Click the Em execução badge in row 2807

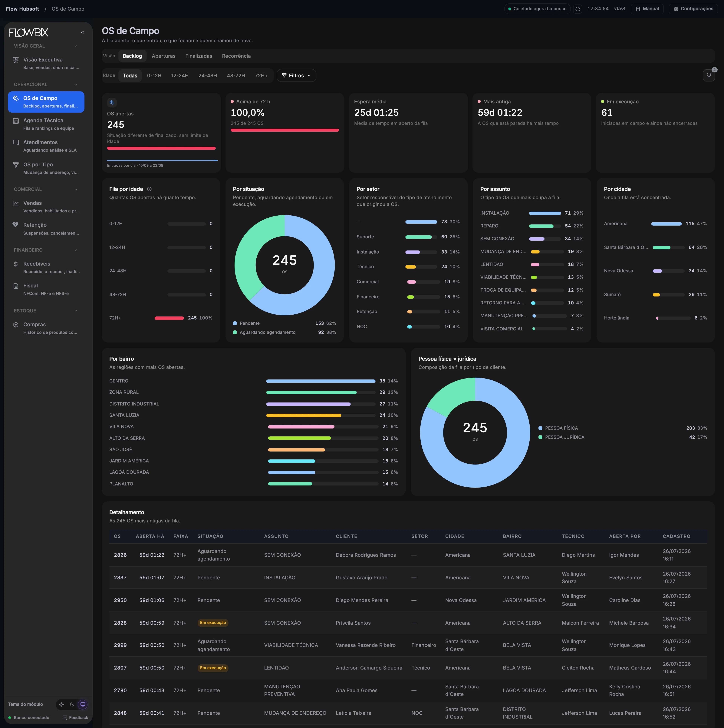click(x=213, y=668)
